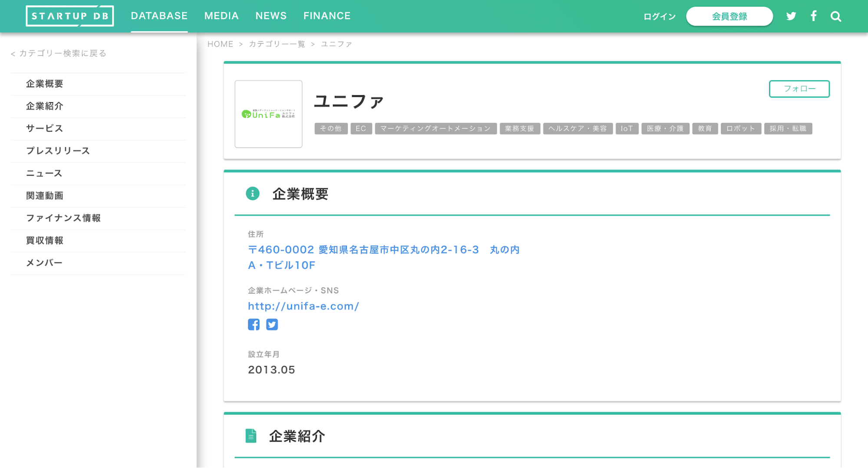This screenshot has width=868, height=468.
Task: Click the その他 category tag
Action: tap(331, 129)
